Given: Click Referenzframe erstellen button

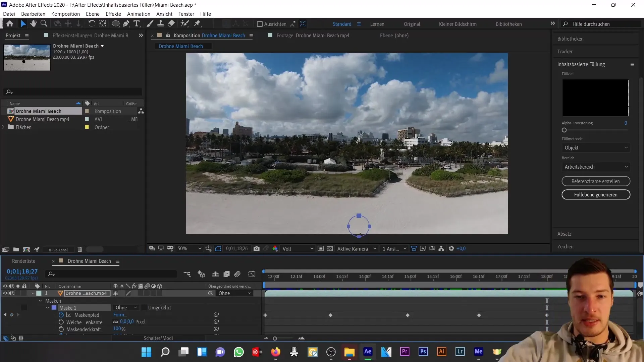Looking at the screenshot, I should (x=596, y=181).
